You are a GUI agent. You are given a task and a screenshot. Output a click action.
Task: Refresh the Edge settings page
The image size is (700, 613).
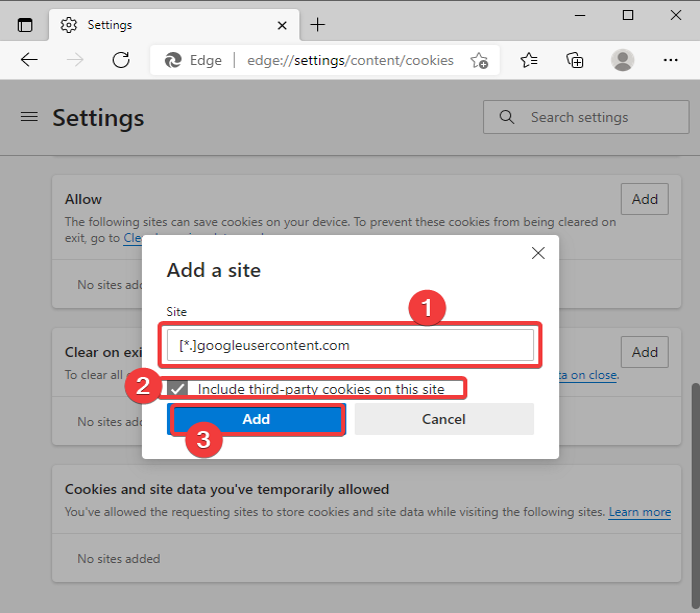click(121, 60)
